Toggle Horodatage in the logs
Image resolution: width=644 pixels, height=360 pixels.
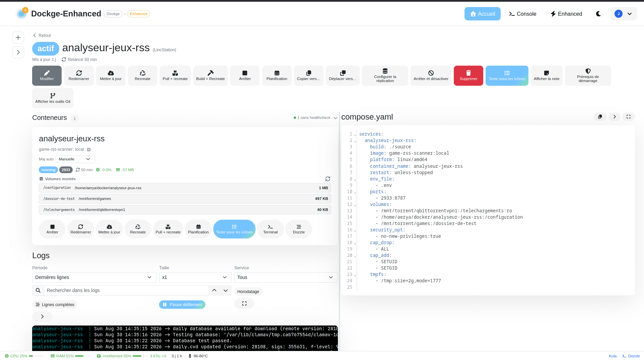coord(248,292)
